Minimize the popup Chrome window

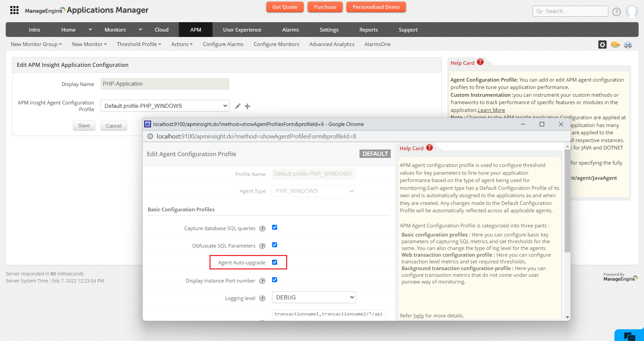[523, 124]
